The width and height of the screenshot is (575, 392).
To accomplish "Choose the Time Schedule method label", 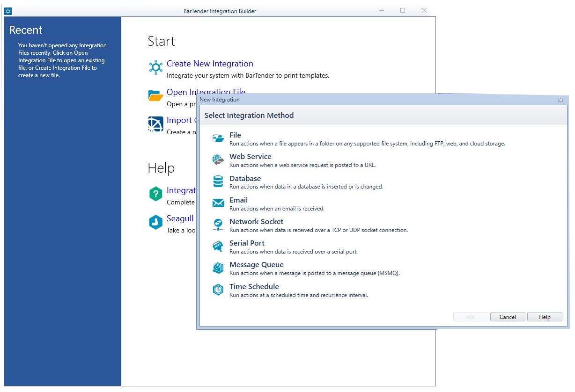I will tap(254, 287).
